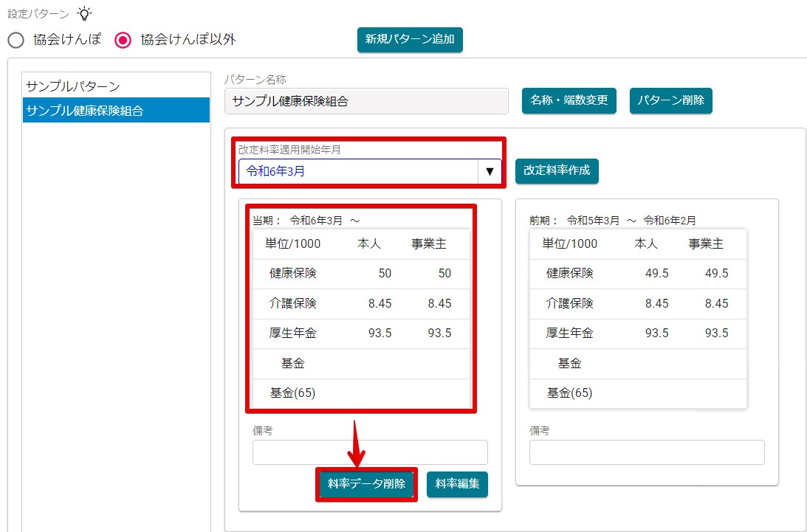Open the 改定料率適用開始年月 dropdown
Viewport: 807px width, 532px height.
coord(369,171)
